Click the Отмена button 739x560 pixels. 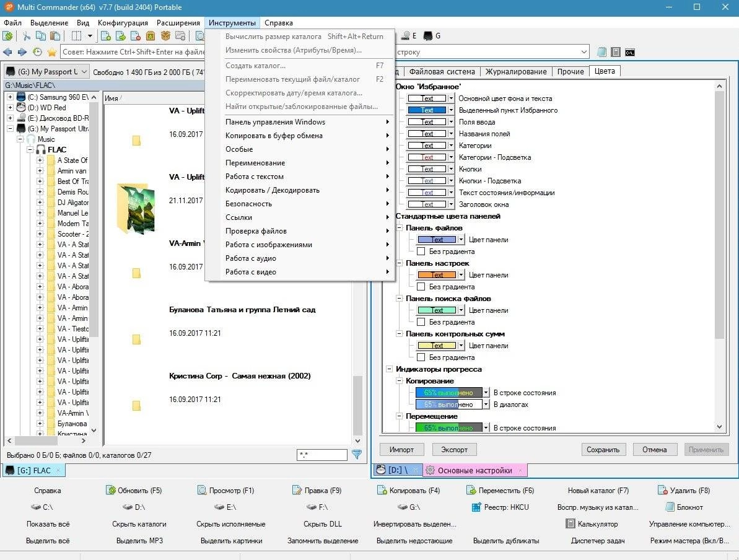click(655, 450)
